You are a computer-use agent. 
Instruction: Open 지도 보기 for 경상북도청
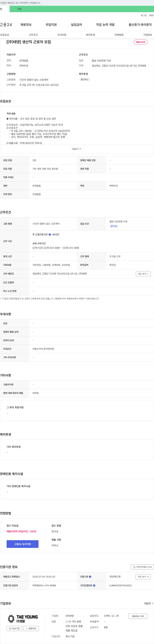(143, 577)
